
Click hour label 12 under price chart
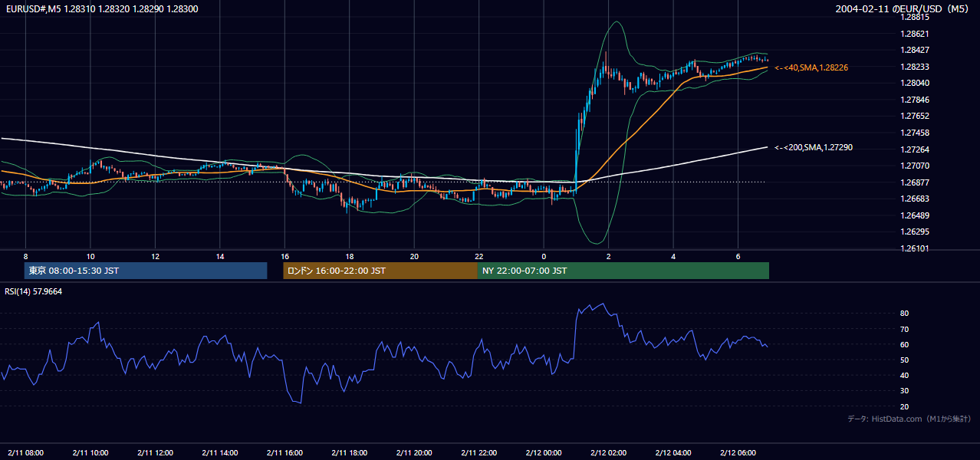pos(155,256)
